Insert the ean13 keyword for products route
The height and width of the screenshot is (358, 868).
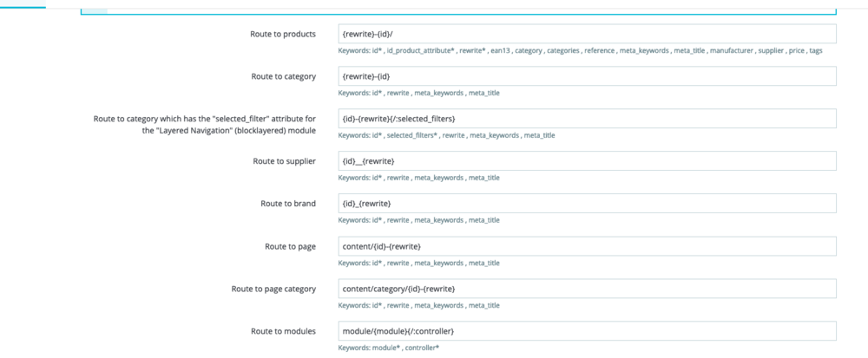click(497, 51)
